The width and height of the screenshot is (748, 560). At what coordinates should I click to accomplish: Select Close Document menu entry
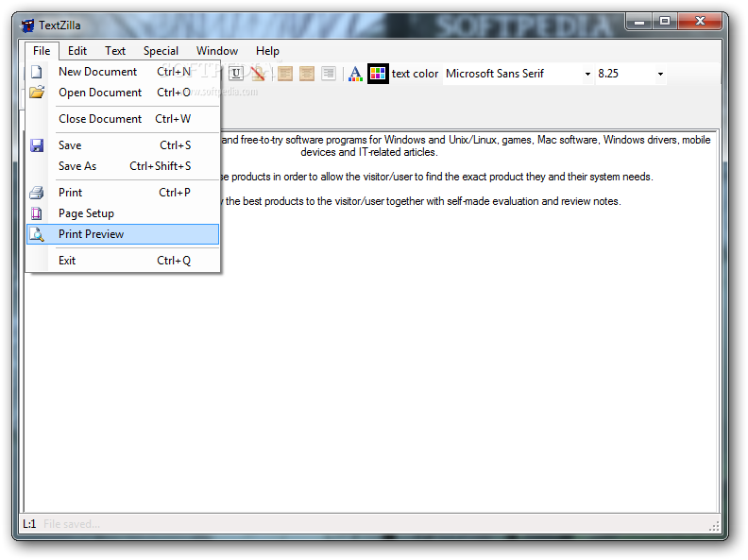click(x=123, y=119)
